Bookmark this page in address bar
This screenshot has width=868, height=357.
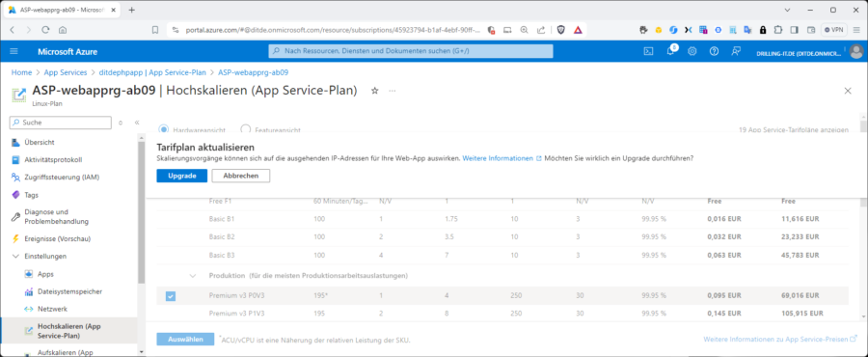[155, 30]
